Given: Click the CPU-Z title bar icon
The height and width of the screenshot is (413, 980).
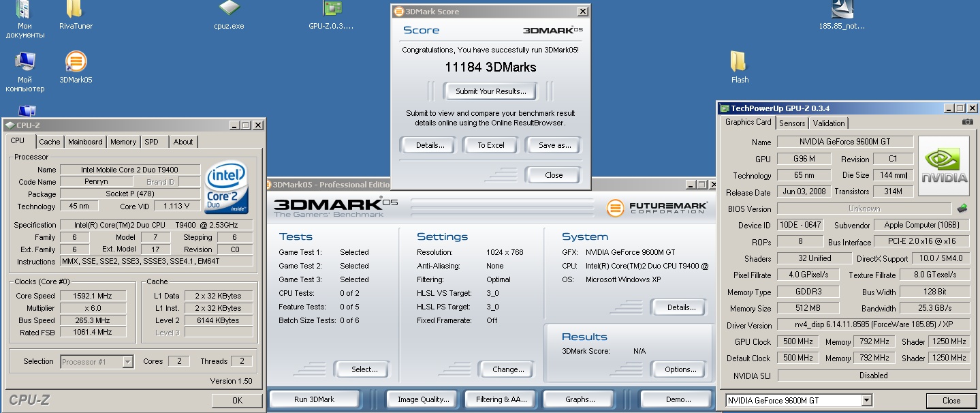Looking at the screenshot, I should tap(10, 125).
